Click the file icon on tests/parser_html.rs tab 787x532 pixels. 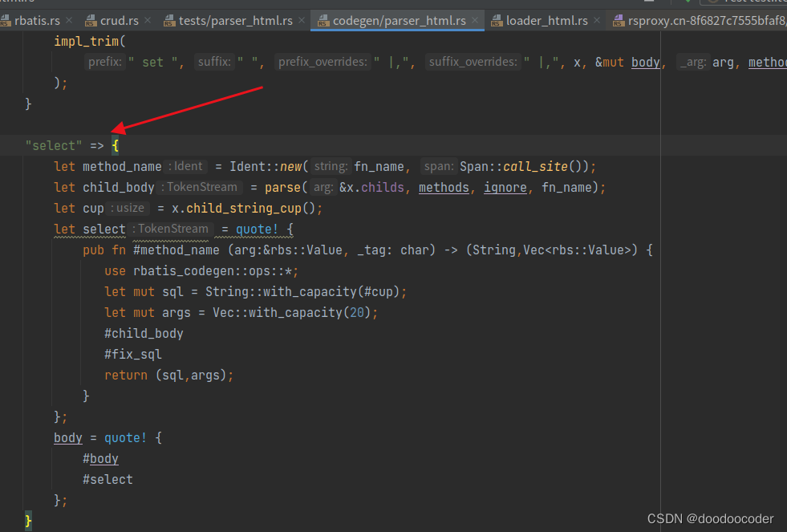pyautogui.click(x=169, y=21)
